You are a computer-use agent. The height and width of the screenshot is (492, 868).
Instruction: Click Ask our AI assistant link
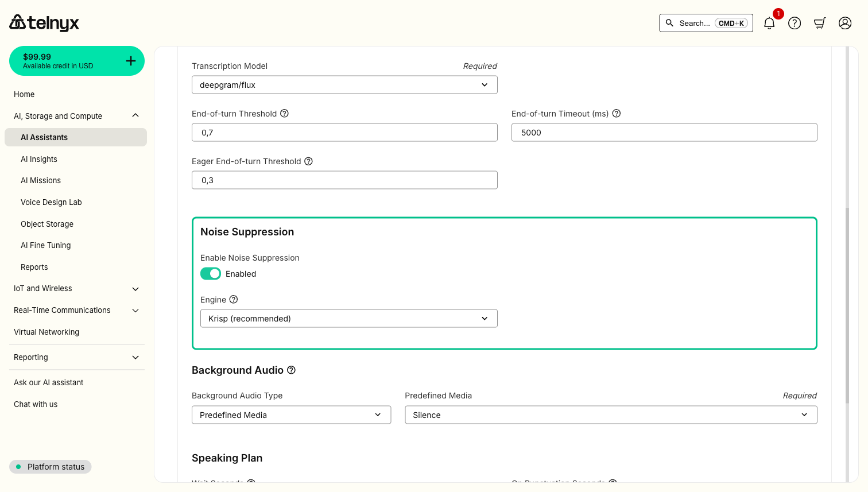tap(49, 382)
